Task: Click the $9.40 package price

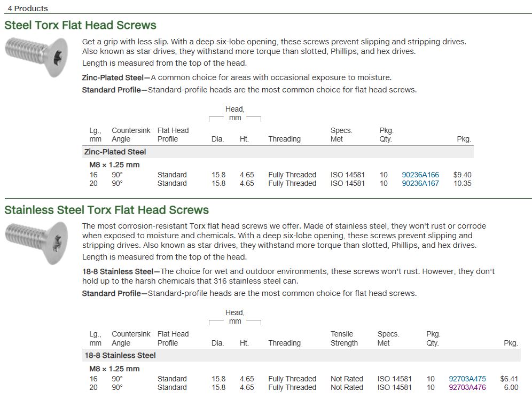Action: click(x=462, y=175)
